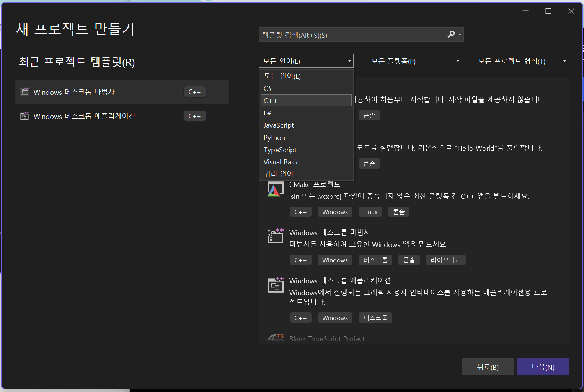Click 데스크톱 tag under 데스크톱 마법사
The image size is (584, 392).
coord(375,260)
